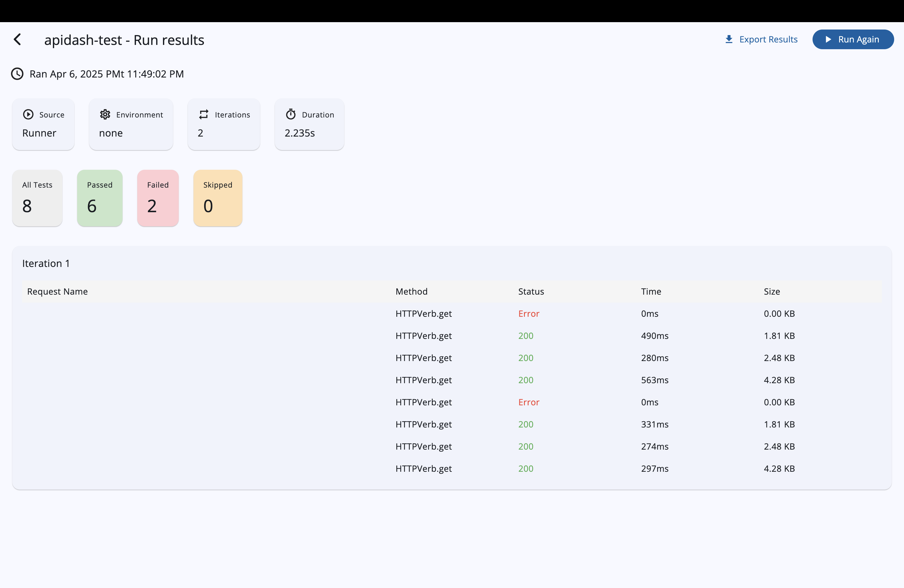This screenshot has height=588, width=904.
Task: Click the Iterations repeat icon
Action: (x=204, y=114)
